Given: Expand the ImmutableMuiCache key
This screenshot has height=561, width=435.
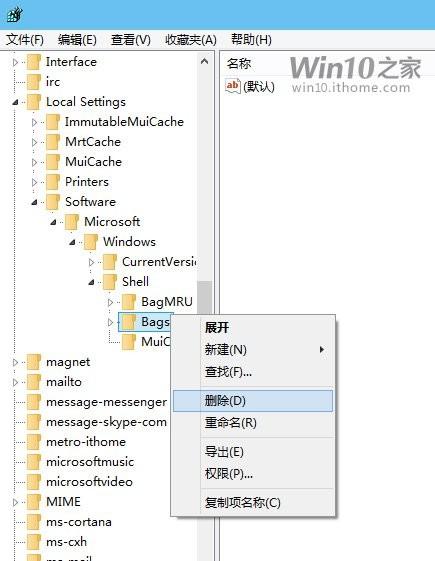Looking at the screenshot, I should (34, 122).
